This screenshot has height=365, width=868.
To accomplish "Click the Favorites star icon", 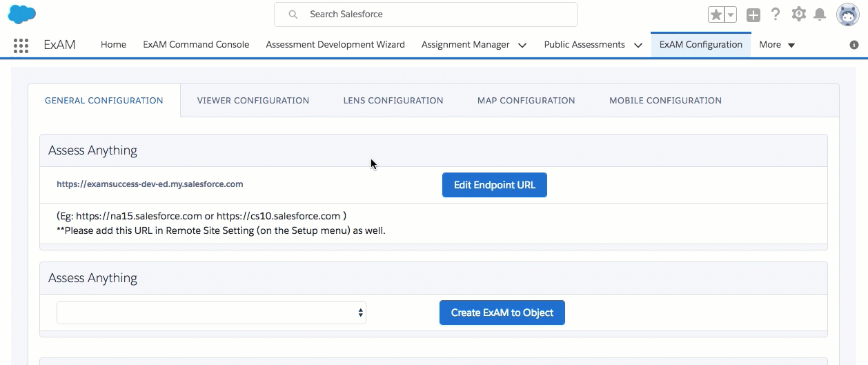I will pyautogui.click(x=716, y=14).
